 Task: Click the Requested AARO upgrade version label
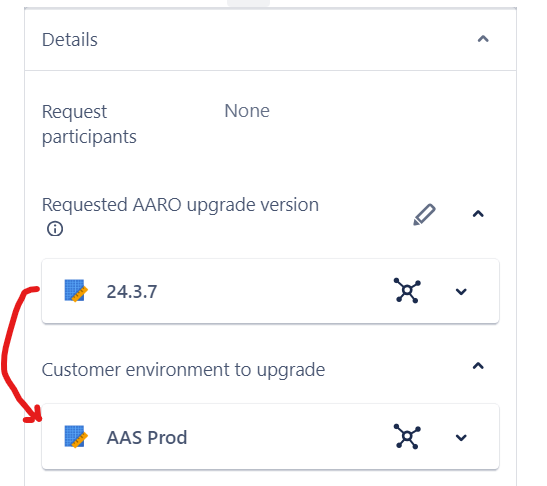[180, 204]
